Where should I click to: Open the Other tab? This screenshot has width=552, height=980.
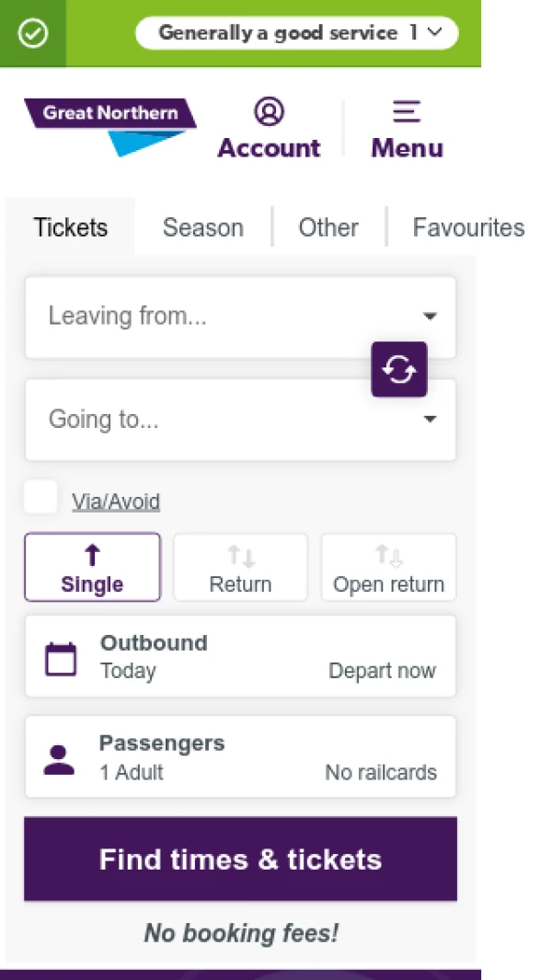pos(328,227)
